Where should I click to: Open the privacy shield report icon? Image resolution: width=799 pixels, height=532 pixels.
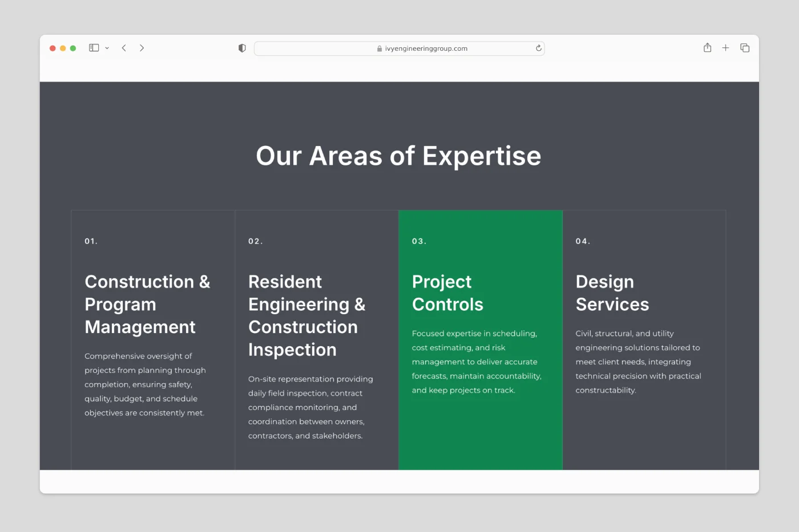coord(242,48)
